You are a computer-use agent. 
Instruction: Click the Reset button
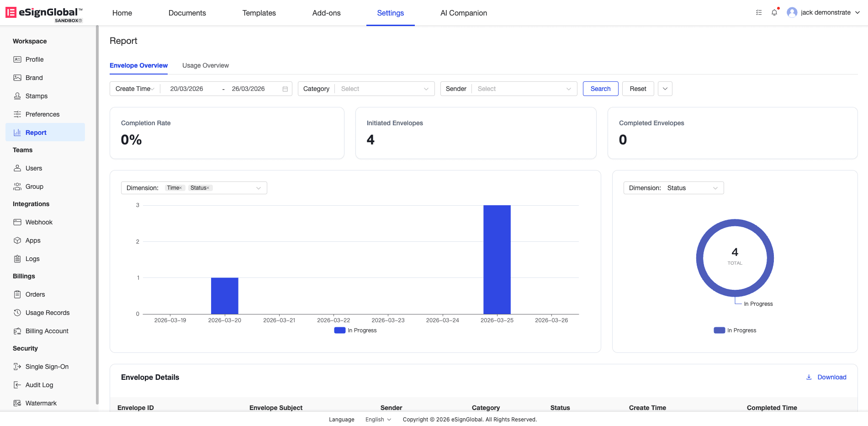[638, 89]
